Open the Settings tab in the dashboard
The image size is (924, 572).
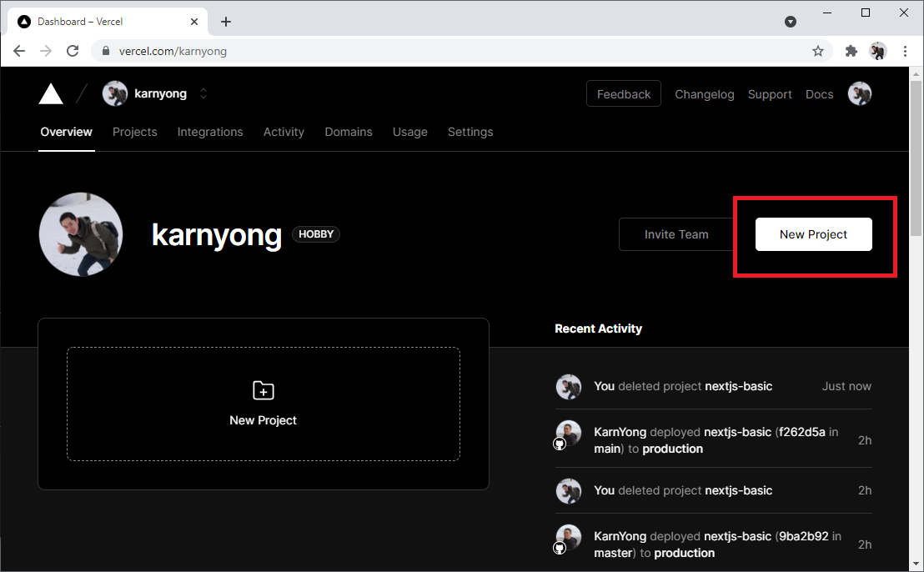[x=470, y=132]
